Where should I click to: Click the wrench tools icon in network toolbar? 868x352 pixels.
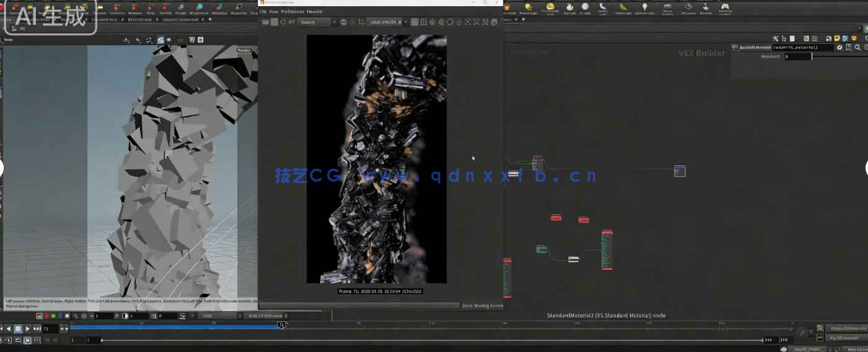coord(775,38)
